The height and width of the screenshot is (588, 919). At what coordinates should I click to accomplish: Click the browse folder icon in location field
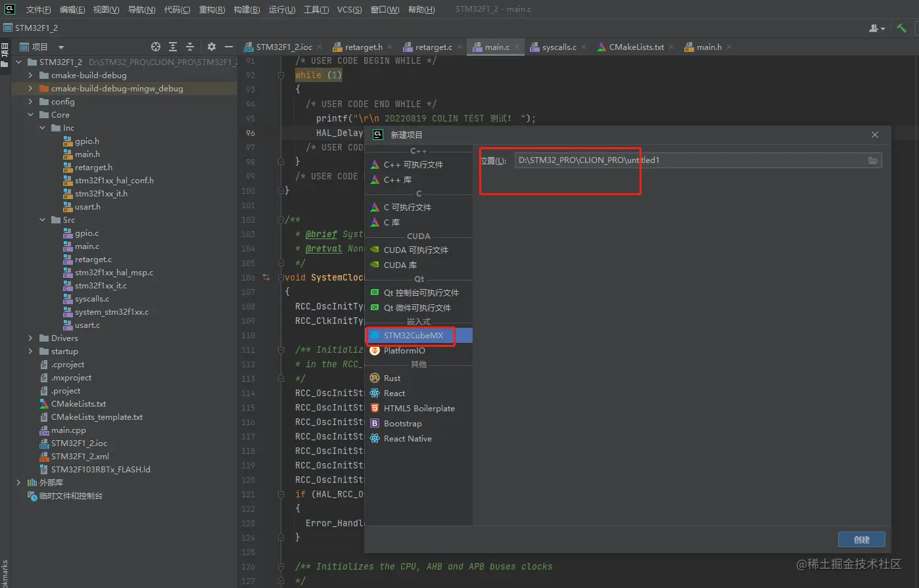(873, 160)
